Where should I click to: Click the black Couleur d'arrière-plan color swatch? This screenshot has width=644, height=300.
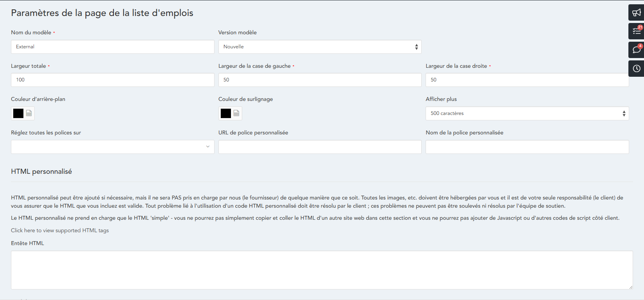(x=18, y=113)
